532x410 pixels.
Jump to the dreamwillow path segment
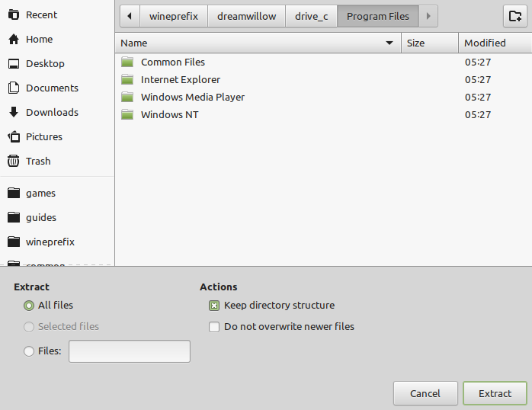tap(247, 16)
